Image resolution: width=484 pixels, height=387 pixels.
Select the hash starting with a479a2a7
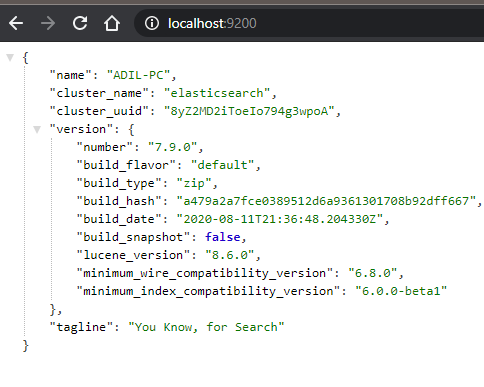[x=326, y=201]
